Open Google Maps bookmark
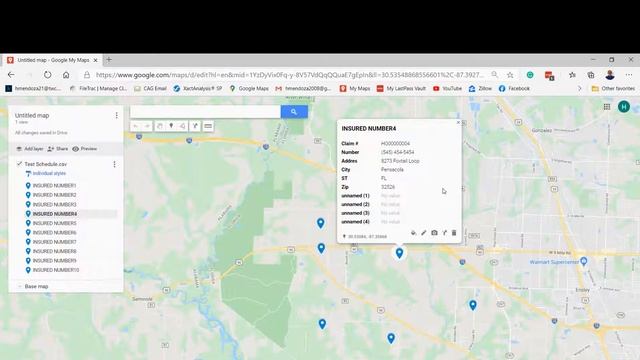This screenshot has width=640, height=360. point(249,88)
